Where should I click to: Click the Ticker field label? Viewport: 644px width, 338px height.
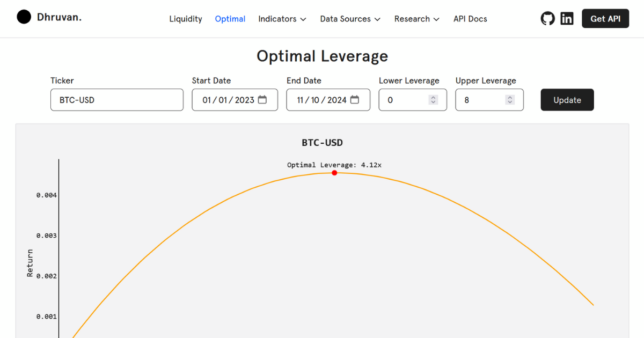pos(62,80)
